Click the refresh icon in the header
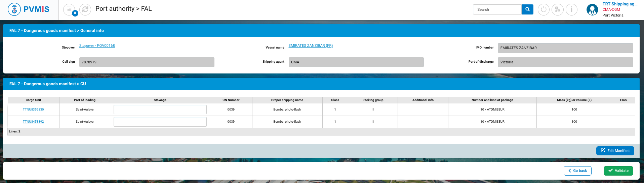Screen dimensions: 644x183 pyautogui.click(x=85, y=9)
